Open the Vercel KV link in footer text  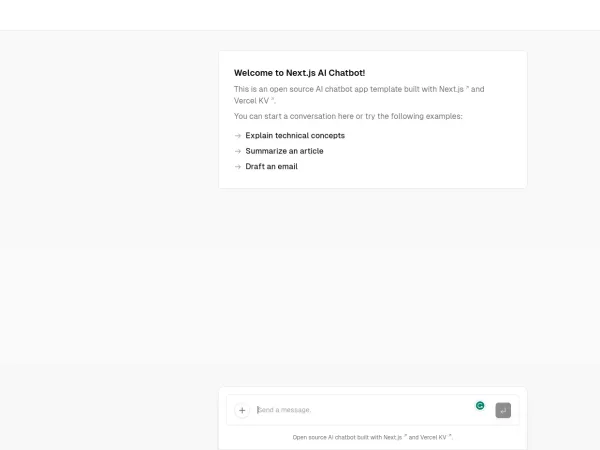click(x=435, y=437)
